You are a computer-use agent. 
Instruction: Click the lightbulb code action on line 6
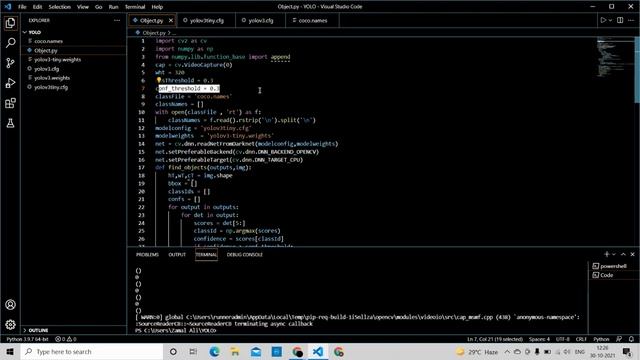pos(158,80)
